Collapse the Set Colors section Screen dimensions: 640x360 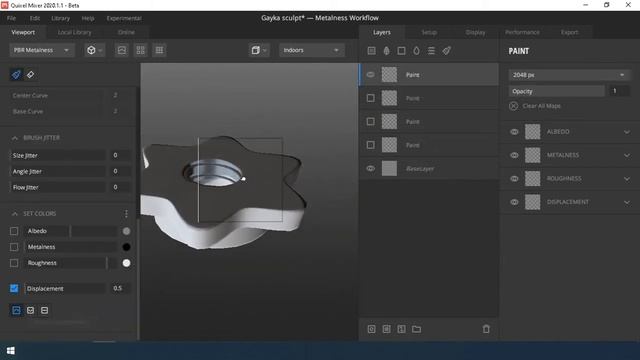click(x=15, y=213)
